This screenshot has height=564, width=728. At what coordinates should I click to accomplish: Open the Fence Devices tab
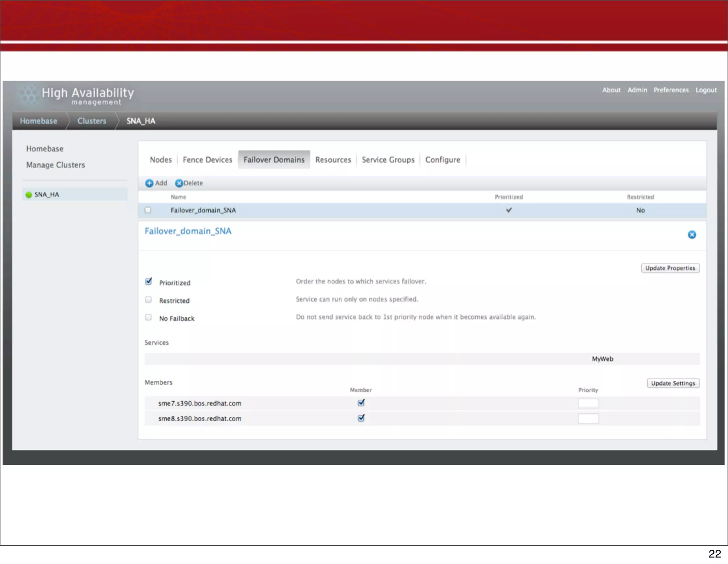point(208,160)
